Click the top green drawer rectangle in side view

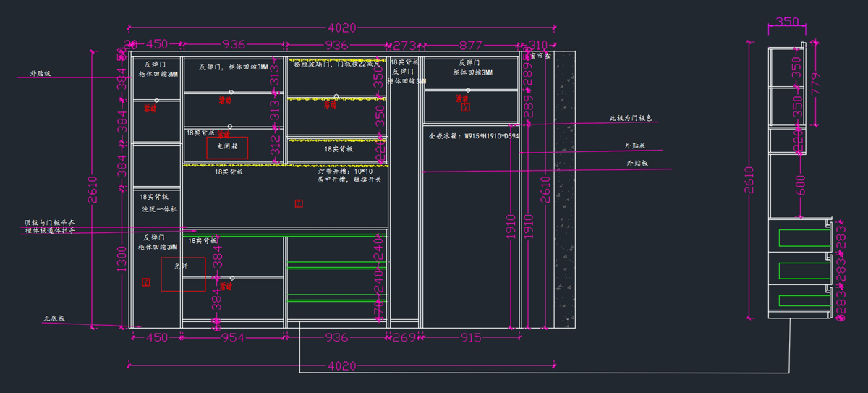[x=804, y=237]
